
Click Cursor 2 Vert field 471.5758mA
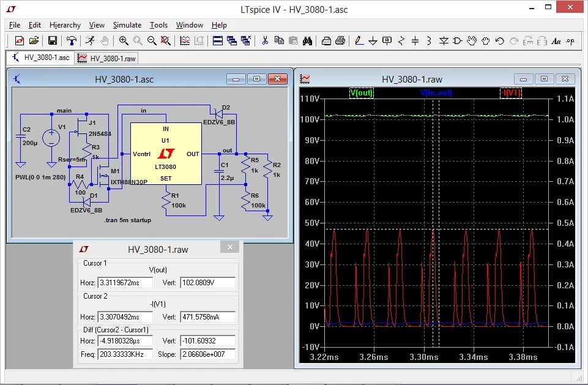tap(207, 316)
